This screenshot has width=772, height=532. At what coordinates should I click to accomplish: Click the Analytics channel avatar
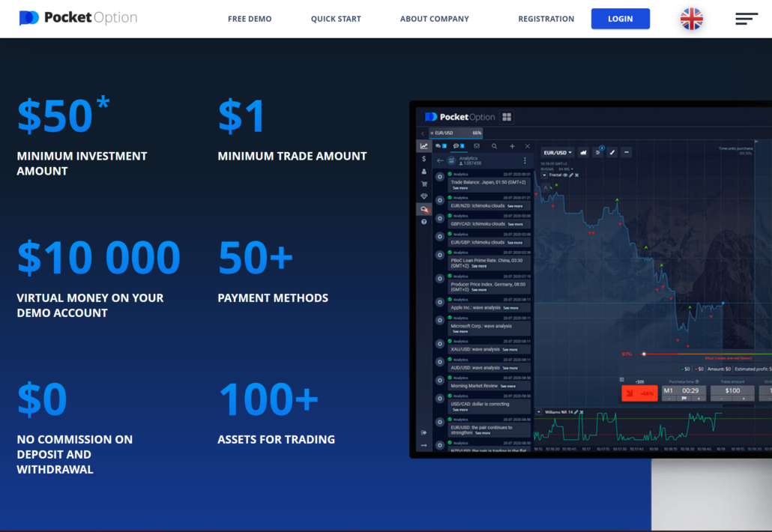[x=451, y=160]
